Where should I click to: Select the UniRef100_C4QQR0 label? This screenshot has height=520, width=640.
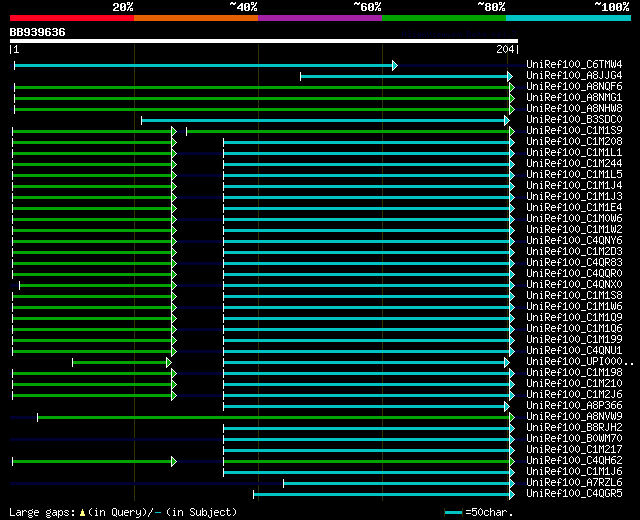point(574,273)
